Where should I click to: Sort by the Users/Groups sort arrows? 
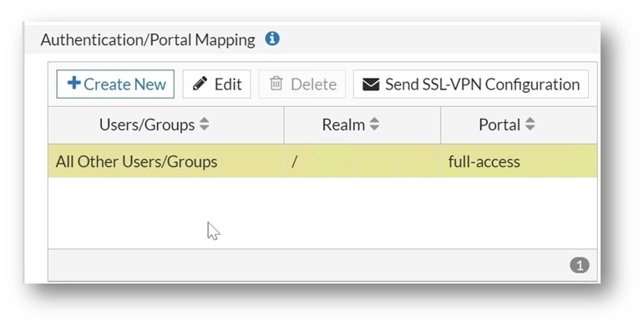point(204,125)
